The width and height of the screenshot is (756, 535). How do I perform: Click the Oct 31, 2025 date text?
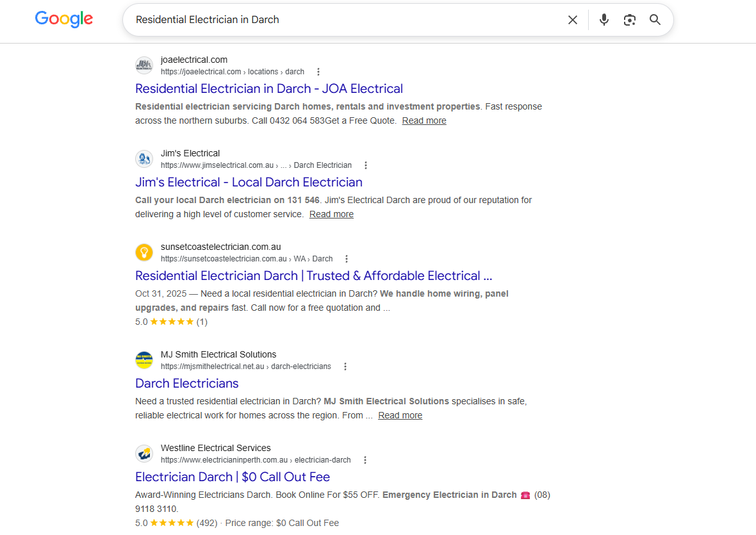pyautogui.click(x=161, y=294)
